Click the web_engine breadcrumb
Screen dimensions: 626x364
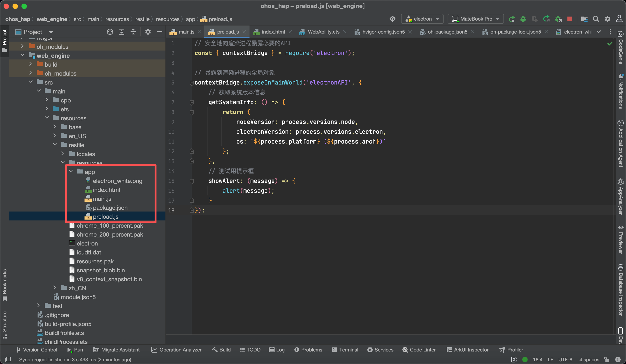click(52, 19)
